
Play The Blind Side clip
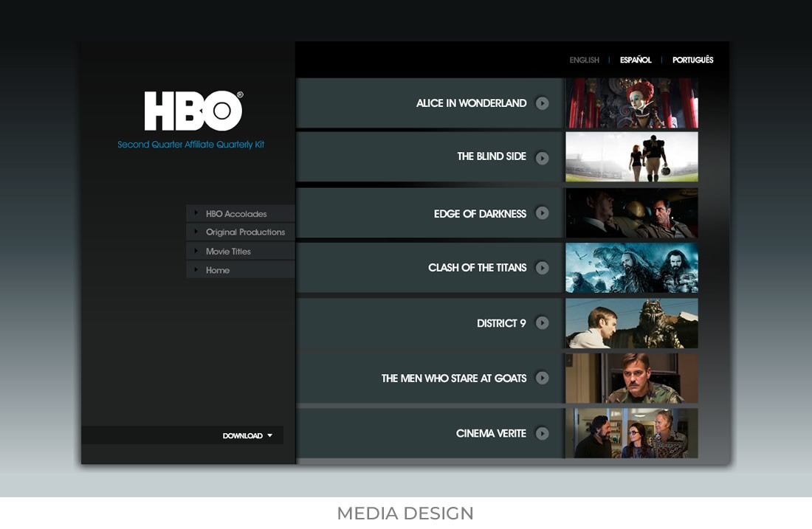(x=543, y=158)
